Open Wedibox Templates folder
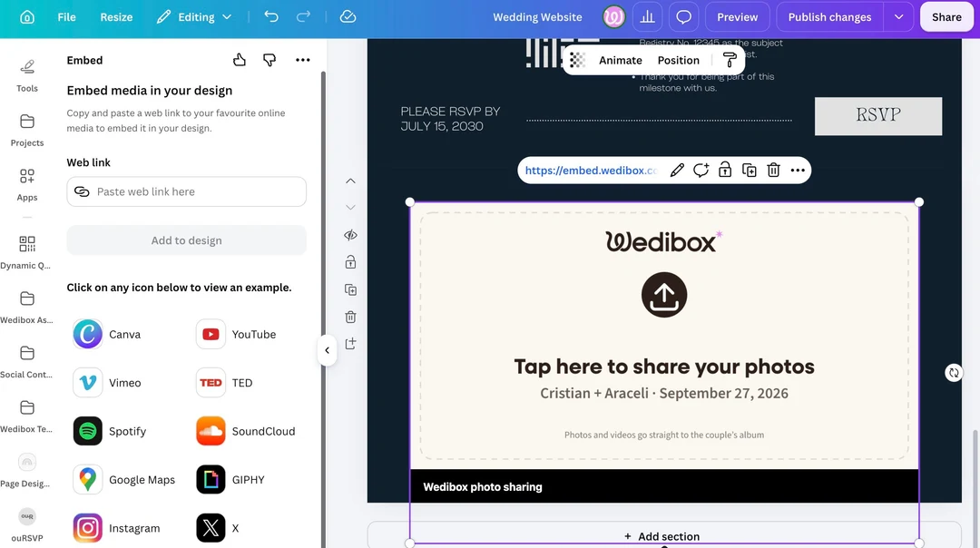Image resolution: width=980 pixels, height=548 pixels. 27,416
